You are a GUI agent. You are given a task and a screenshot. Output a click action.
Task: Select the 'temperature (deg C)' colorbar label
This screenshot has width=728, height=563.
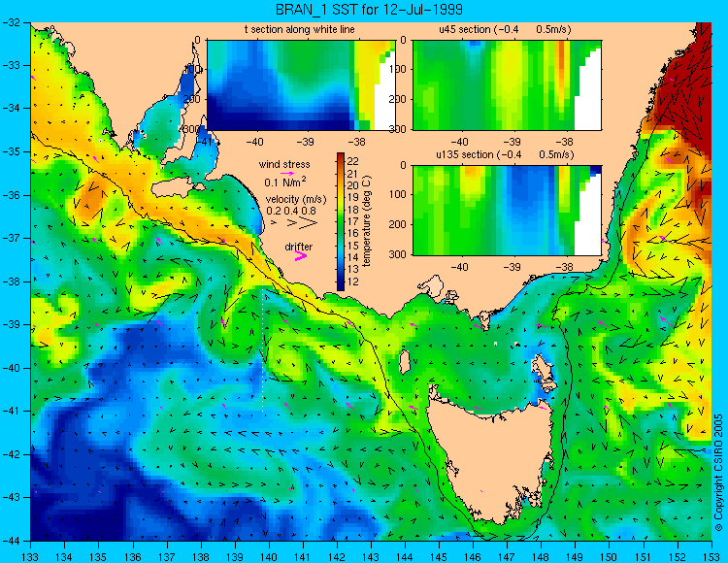click(367, 221)
